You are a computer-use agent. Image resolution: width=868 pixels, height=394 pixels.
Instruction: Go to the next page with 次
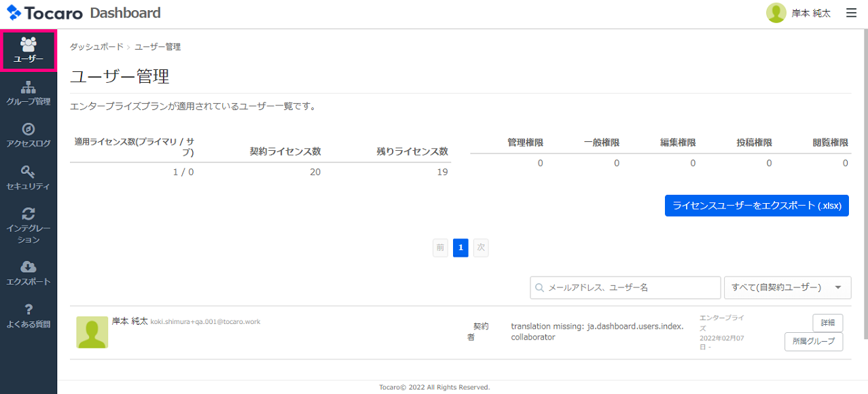coord(481,248)
